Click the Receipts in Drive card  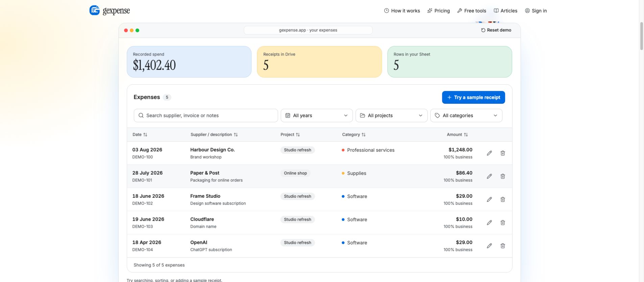coord(319,62)
